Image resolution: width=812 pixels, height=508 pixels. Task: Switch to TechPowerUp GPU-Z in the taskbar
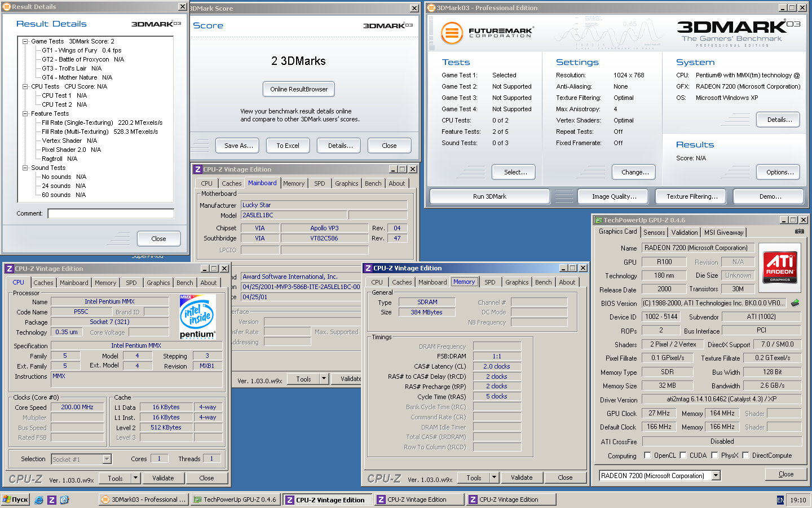coord(235,500)
